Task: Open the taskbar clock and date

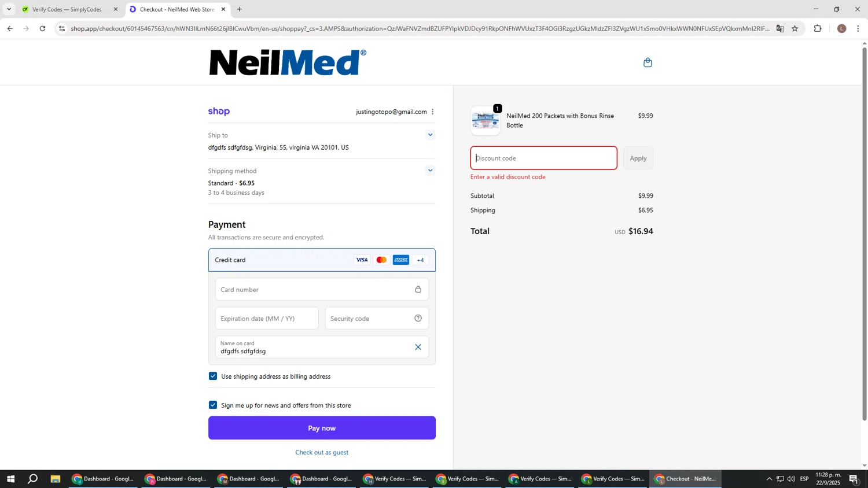Action: 828,479
